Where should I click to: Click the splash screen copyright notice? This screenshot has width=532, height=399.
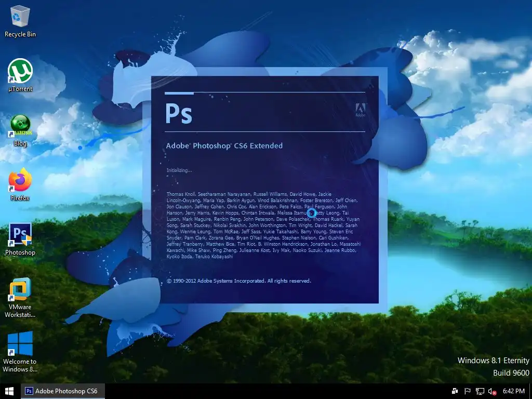coord(239,281)
